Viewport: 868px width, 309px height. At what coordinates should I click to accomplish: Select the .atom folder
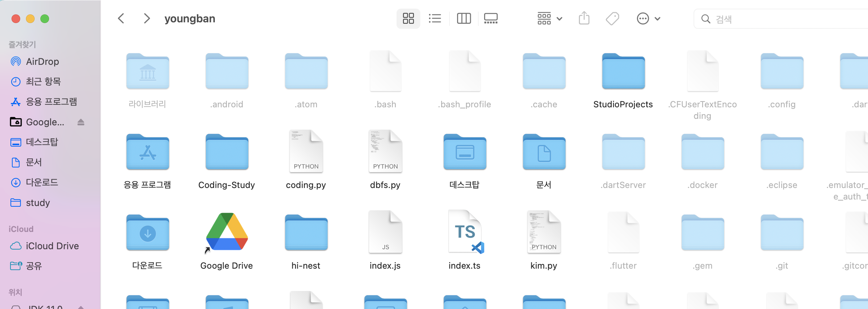point(306,71)
